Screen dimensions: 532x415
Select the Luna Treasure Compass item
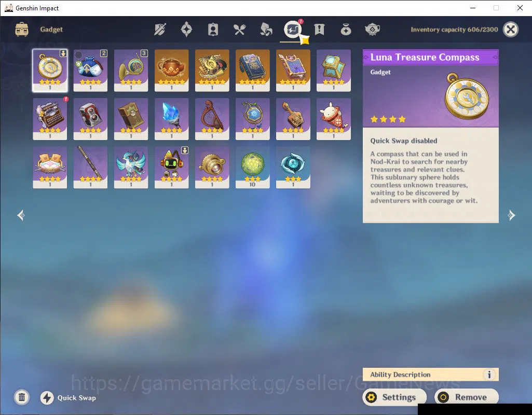click(x=50, y=71)
